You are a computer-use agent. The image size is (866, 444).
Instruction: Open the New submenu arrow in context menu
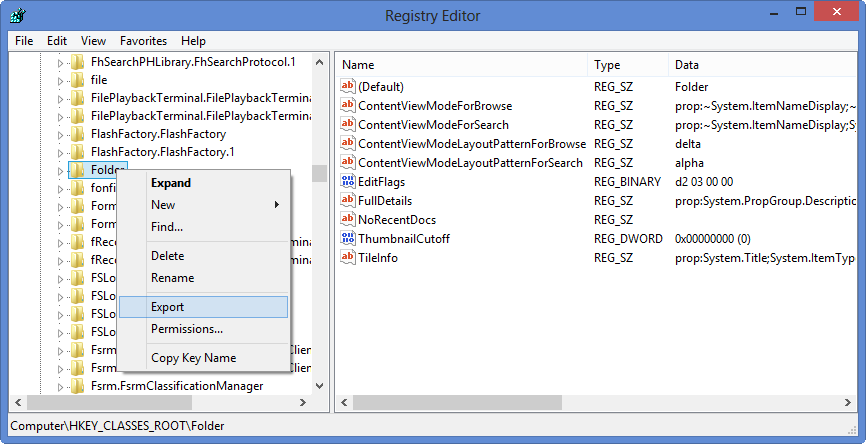[x=277, y=205]
